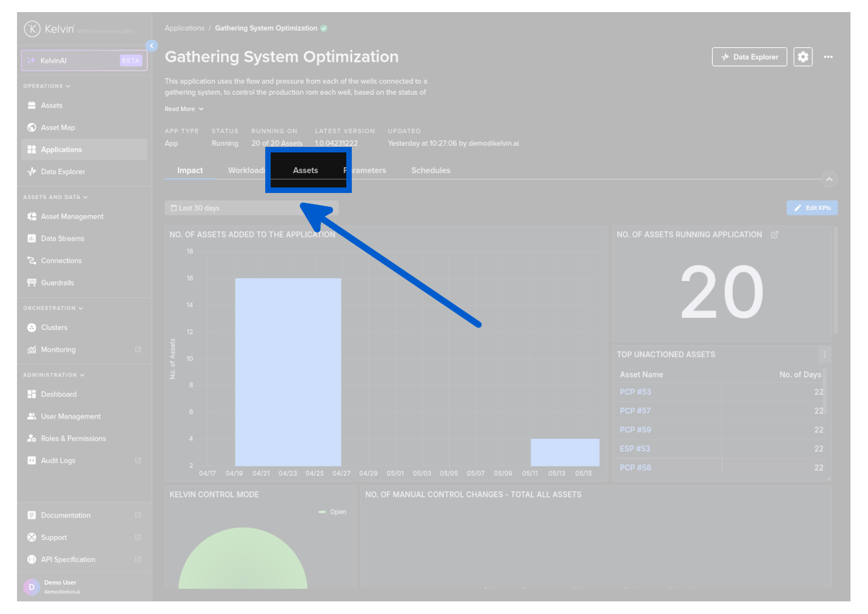868x614 pixels.
Task: Click the three-dot more options icon
Action: (828, 57)
